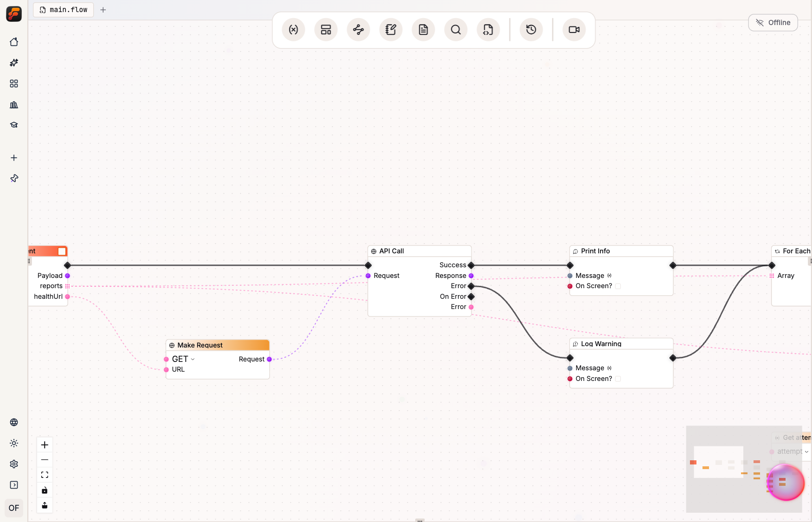Open the grid apps icon in sidebar
This screenshot has width=812, height=522.
[14, 84]
